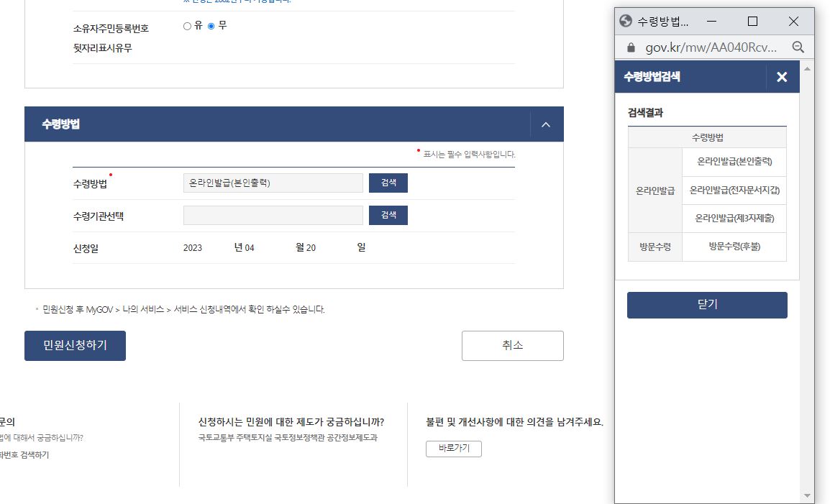Click the 검색 button next to 수령기관선택
Image resolution: width=830 pixels, height=504 pixels.
coord(388,215)
